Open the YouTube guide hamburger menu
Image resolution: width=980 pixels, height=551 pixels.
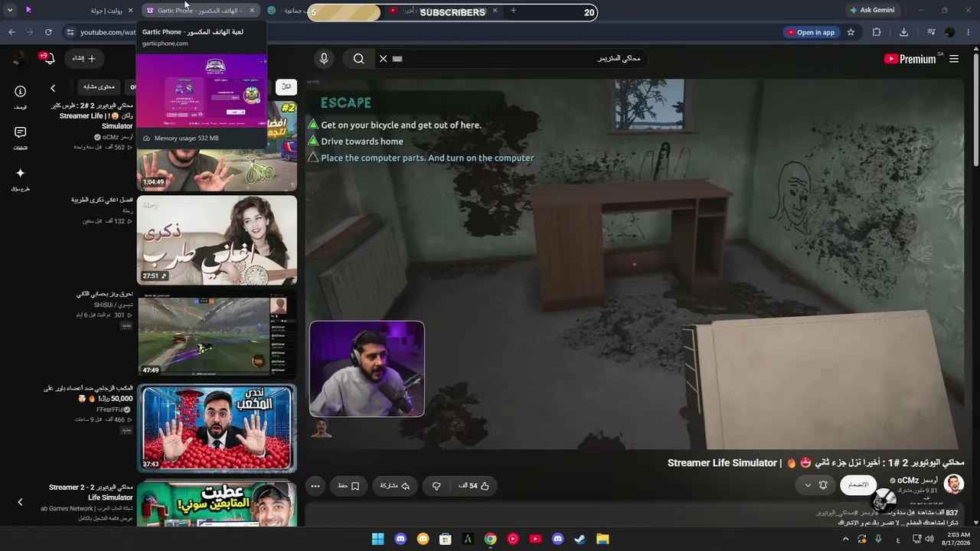click(954, 59)
